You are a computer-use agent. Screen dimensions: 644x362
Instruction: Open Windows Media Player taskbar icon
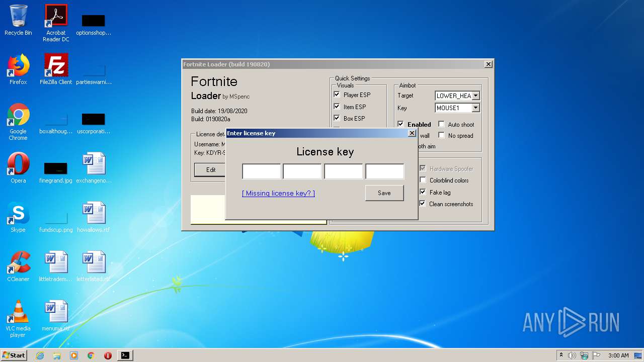74,355
